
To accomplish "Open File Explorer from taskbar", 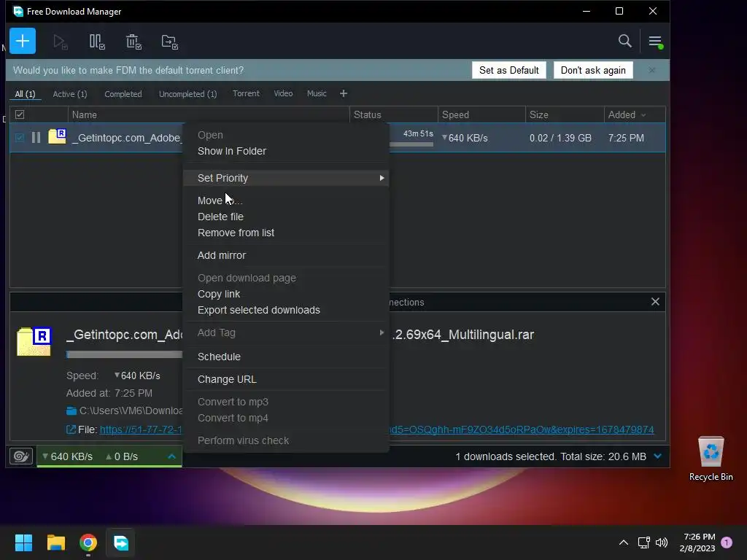I will click(x=55, y=542).
